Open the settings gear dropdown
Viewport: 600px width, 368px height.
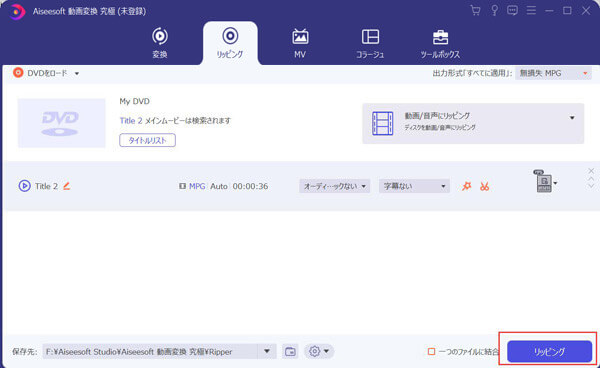click(319, 351)
